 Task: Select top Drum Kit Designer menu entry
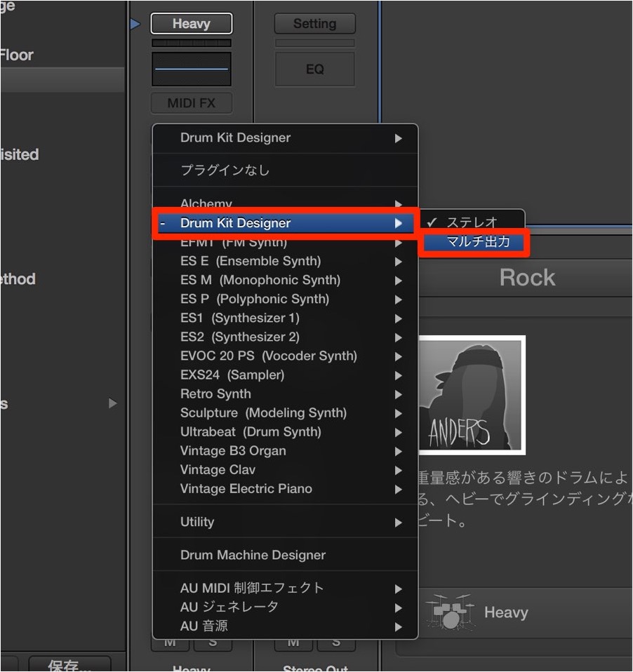pos(285,138)
